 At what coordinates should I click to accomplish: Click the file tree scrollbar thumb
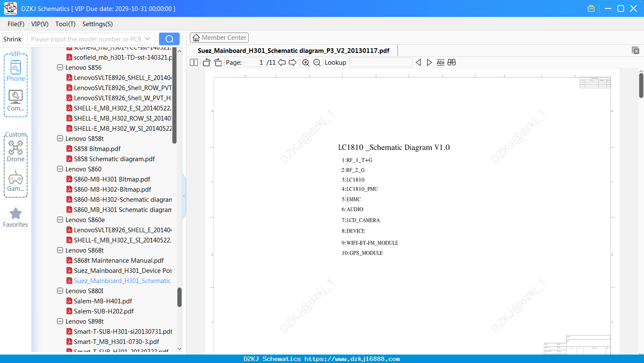point(179,297)
